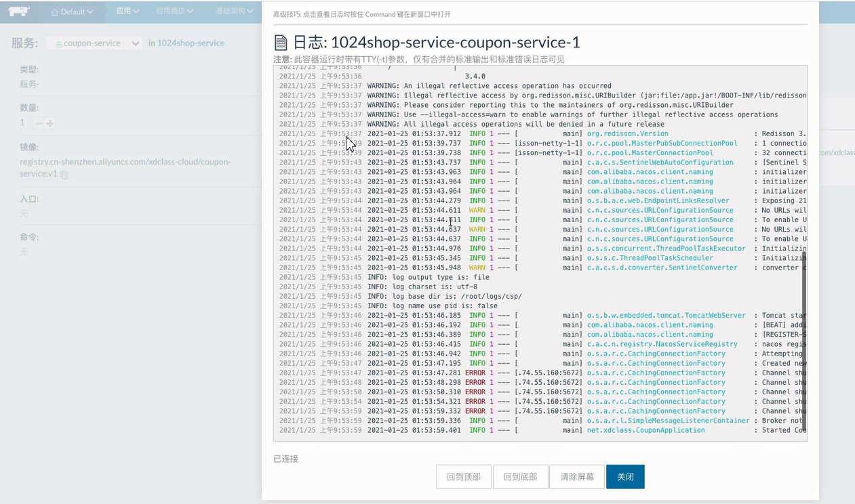Click the 已连接 status text
The height and width of the screenshot is (504, 855).
point(285,459)
